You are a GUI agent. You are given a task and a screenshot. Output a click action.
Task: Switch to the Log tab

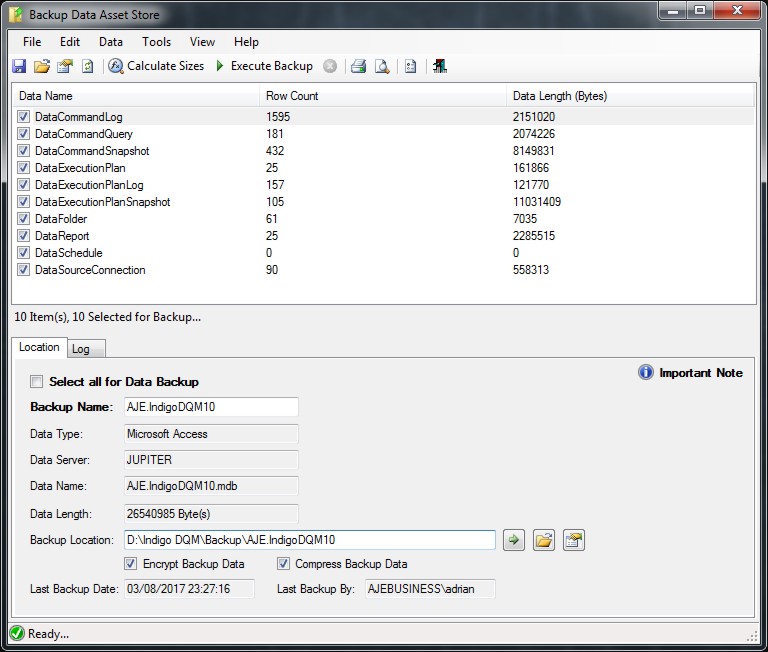80,348
